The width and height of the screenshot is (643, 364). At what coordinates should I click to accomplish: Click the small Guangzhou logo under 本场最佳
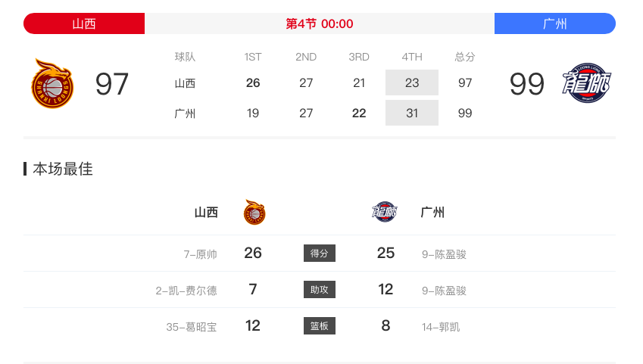pyautogui.click(x=384, y=212)
